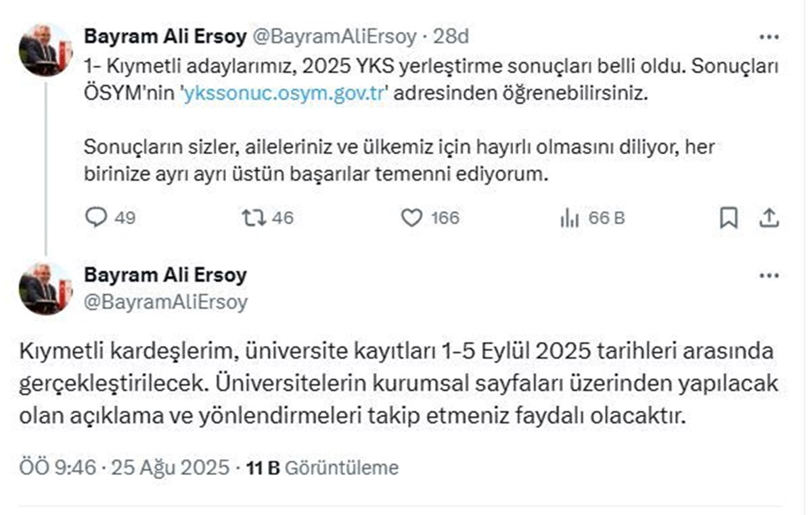Reply to the YKS results tweet
Screen dimensions: 812x515
[97, 217]
